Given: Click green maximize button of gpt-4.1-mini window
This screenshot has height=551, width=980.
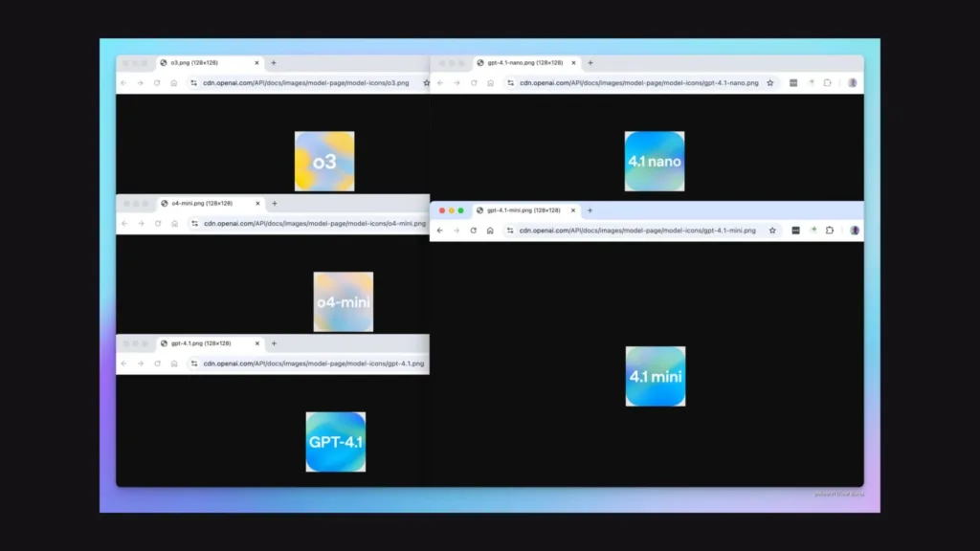Looking at the screenshot, I should coord(460,210).
